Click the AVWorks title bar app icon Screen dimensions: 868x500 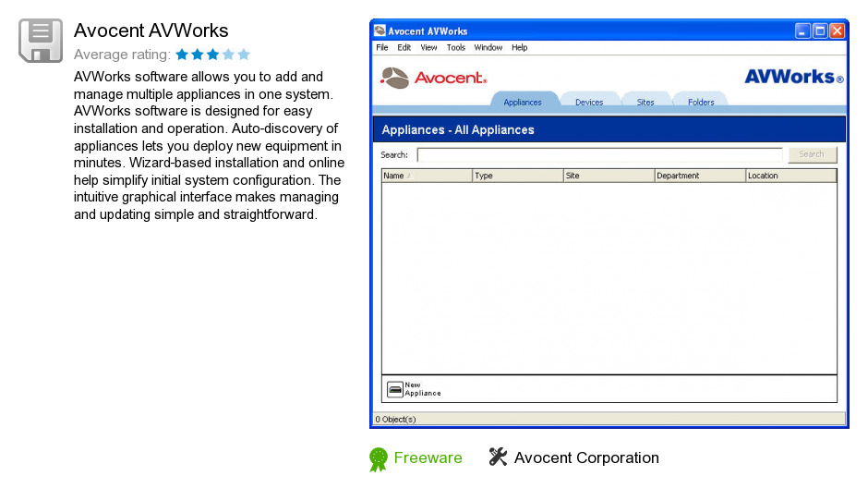click(380, 30)
